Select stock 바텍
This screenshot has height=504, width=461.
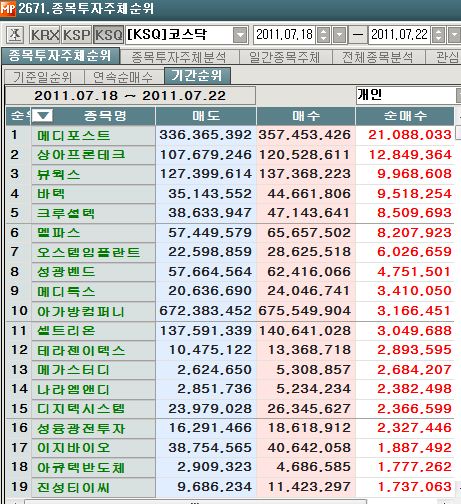(x=93, y=194)
